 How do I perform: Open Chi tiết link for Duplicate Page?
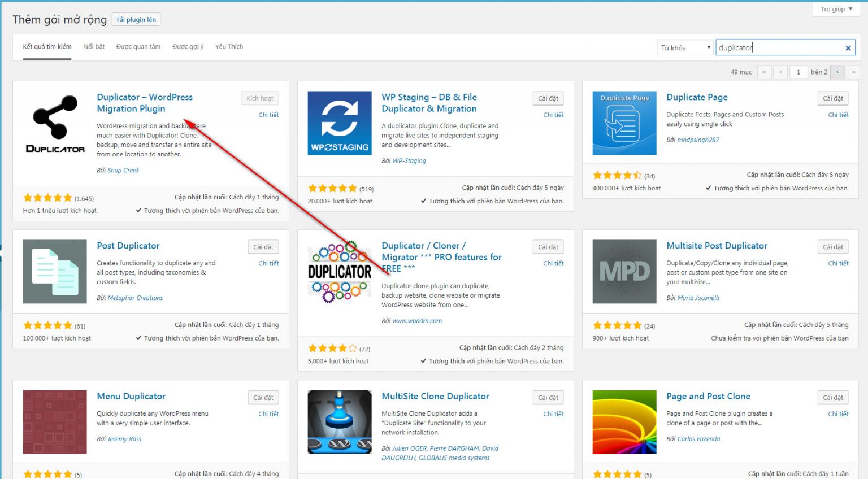click(838, 115)
